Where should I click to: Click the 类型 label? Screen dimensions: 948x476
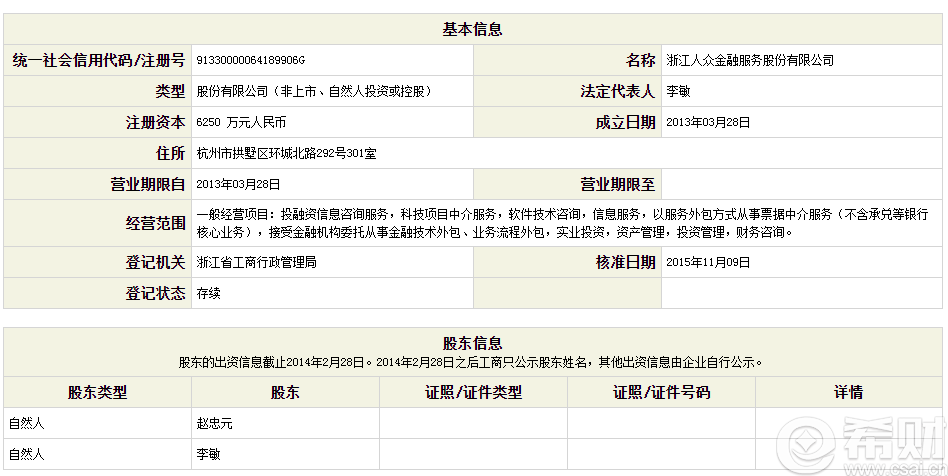(170, 91)
